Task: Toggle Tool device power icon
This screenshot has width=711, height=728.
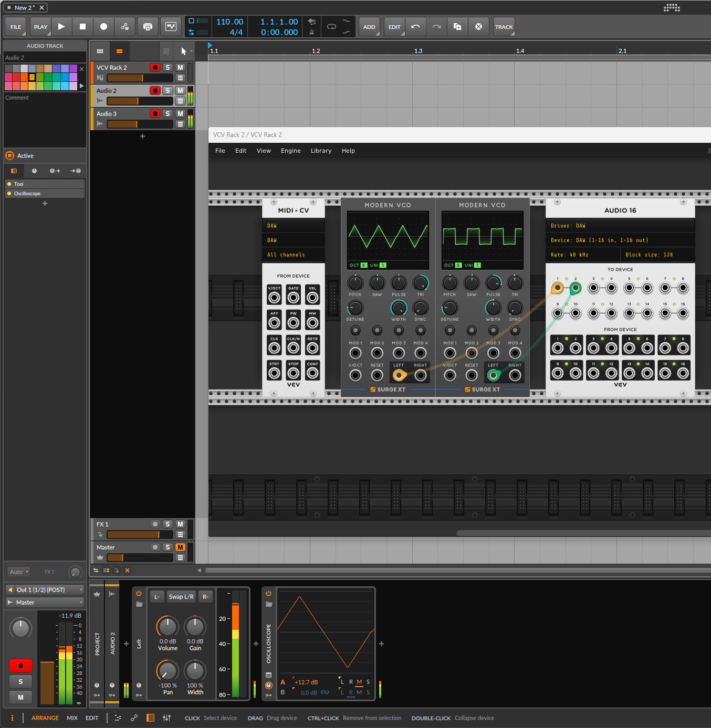Action: (x=139, y=594)
